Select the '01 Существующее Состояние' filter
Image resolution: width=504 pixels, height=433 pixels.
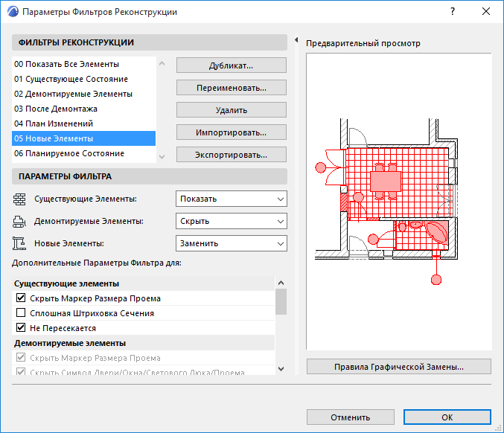click(x=83, y=79)
